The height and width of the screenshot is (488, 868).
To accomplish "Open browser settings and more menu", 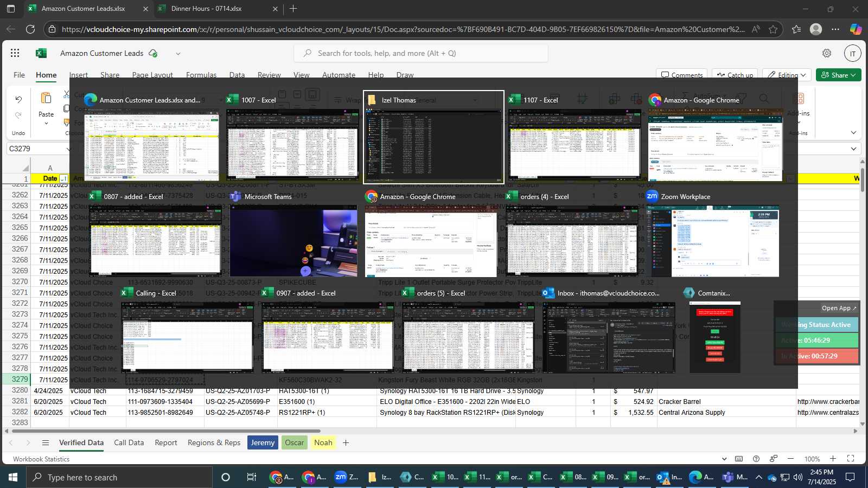I will click(835, 29).
